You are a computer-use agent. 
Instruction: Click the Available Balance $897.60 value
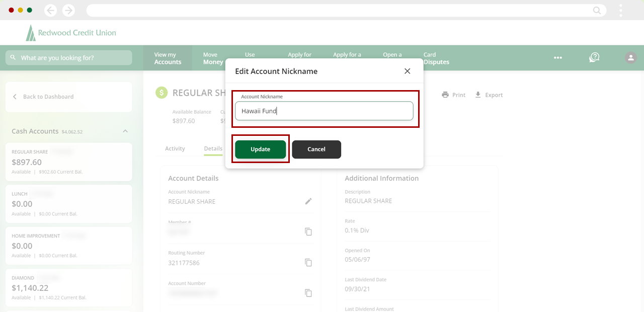click(184, 121)
